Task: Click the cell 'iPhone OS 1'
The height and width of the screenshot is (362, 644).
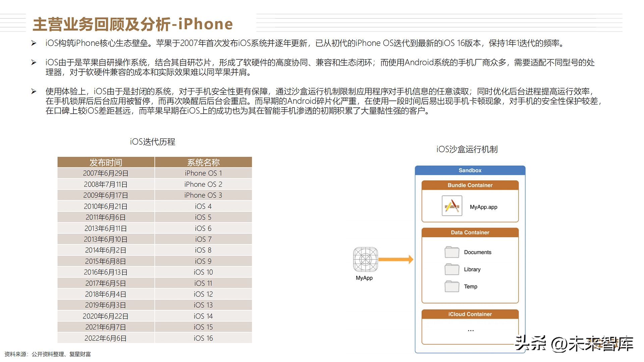Action: (203, 173)
